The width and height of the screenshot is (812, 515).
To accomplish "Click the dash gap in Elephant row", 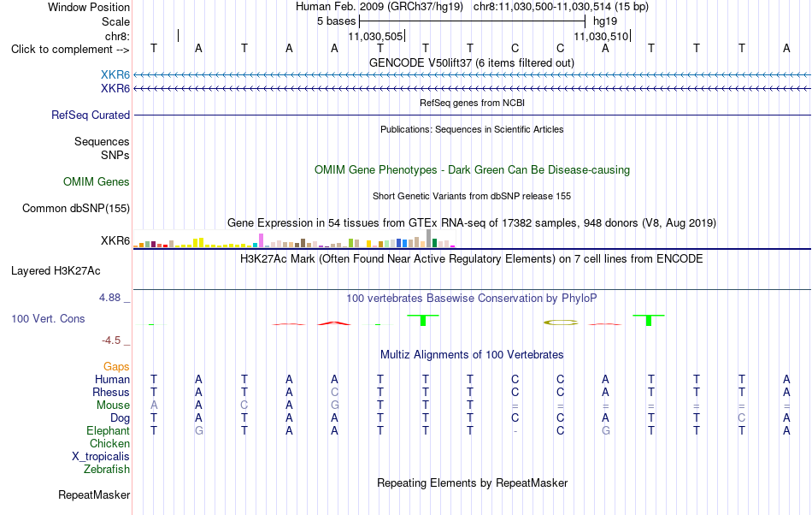I will pos(515,431).
